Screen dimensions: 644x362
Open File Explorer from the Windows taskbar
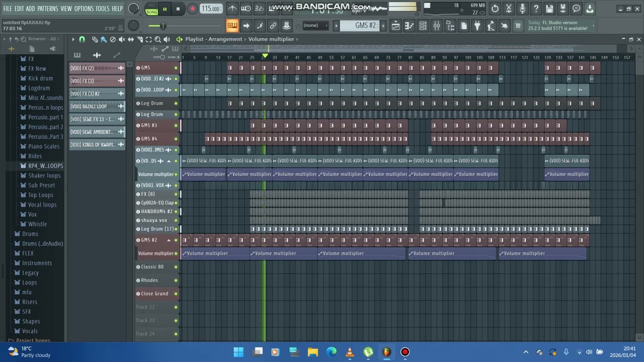[x=312, y=352]
